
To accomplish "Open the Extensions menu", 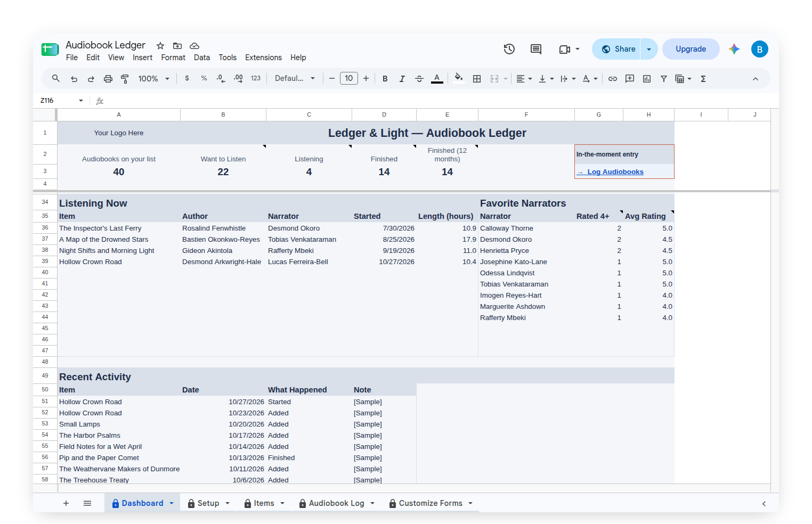I will [x=263, y=58].
